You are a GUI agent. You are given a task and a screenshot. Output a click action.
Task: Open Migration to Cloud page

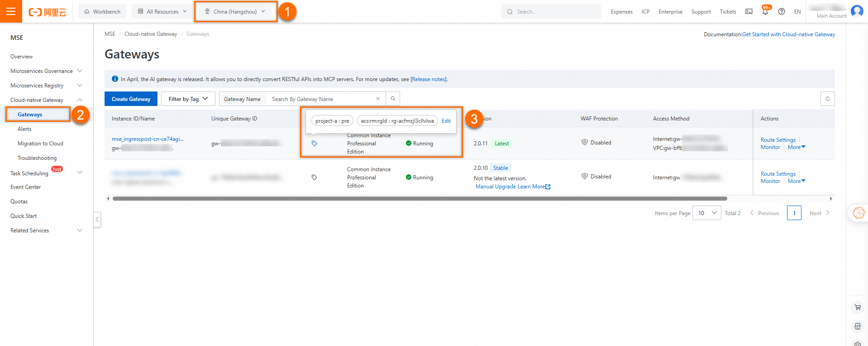[40, 144]
